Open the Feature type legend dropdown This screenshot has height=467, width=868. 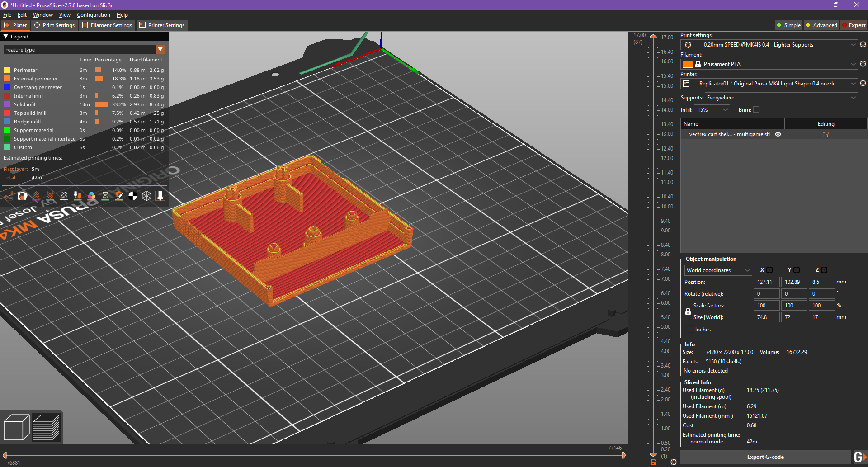pos(160,50)
